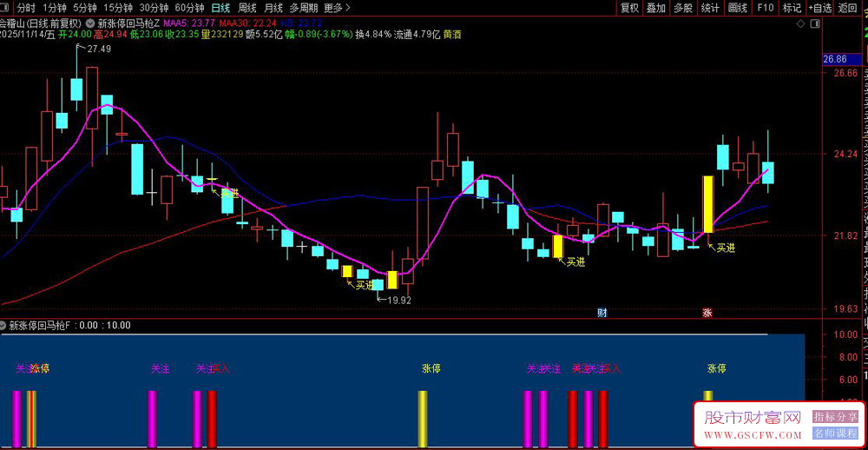Viewport: 868px width, 450px height.
Task: Switch to the 分时 intraday tab
Action: coord(26,8)
